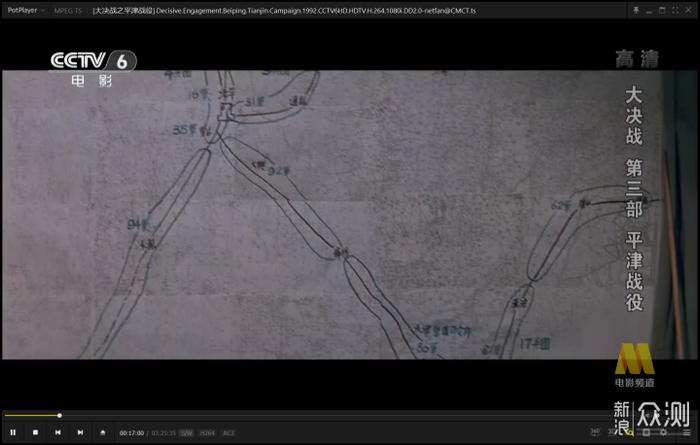Switch to fullscreen mode
The height and width of the screenshot is (445, 700).
click(x=675, y=10)
